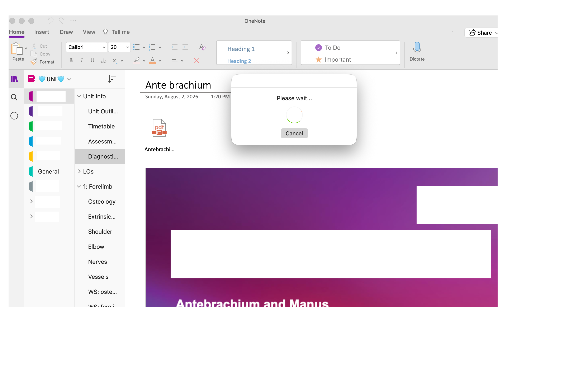The height and width of the screenshot is (368, 588).
Task: Click the sort pages icon
Action: coord(112,79)
